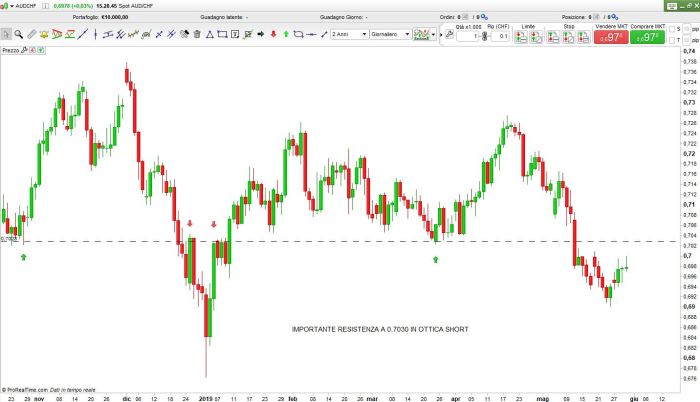
Task: Select the cursor pointer tool
Action: click(x=6, y=34)
